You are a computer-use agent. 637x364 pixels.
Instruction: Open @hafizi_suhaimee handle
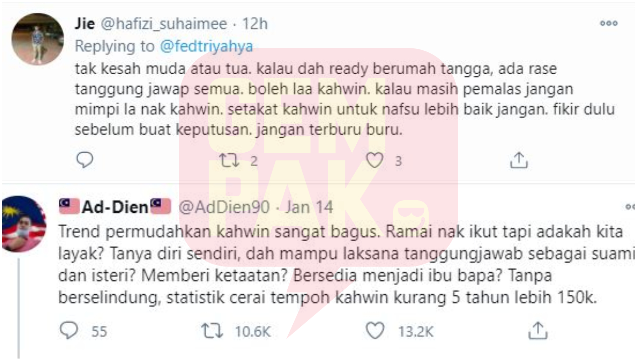point(164,24)
